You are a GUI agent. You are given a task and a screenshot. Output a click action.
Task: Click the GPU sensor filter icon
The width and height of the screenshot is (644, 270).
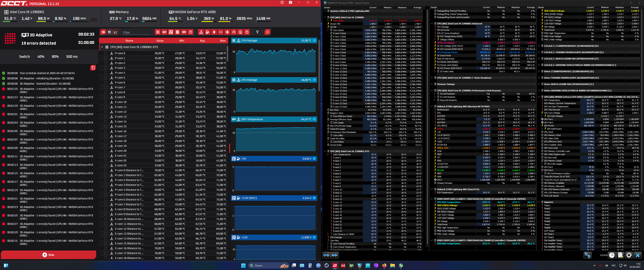(x=164, y=32)
